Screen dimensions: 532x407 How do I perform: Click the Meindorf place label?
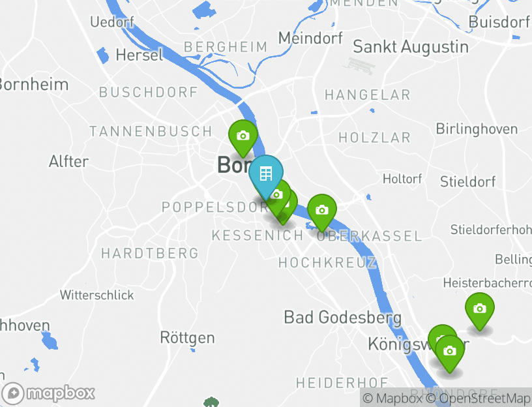(310, 38)
